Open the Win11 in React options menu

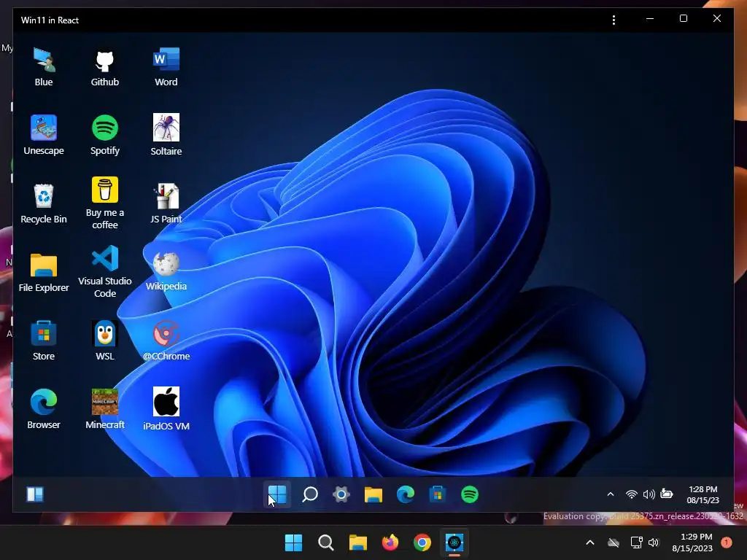tap(614, 20)
